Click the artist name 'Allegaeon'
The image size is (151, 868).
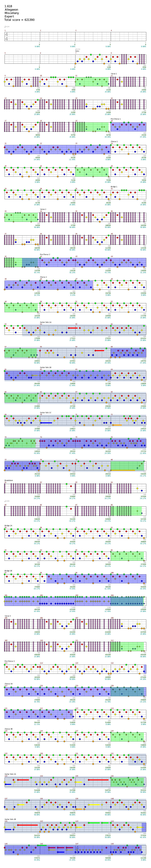coord(11,10)
